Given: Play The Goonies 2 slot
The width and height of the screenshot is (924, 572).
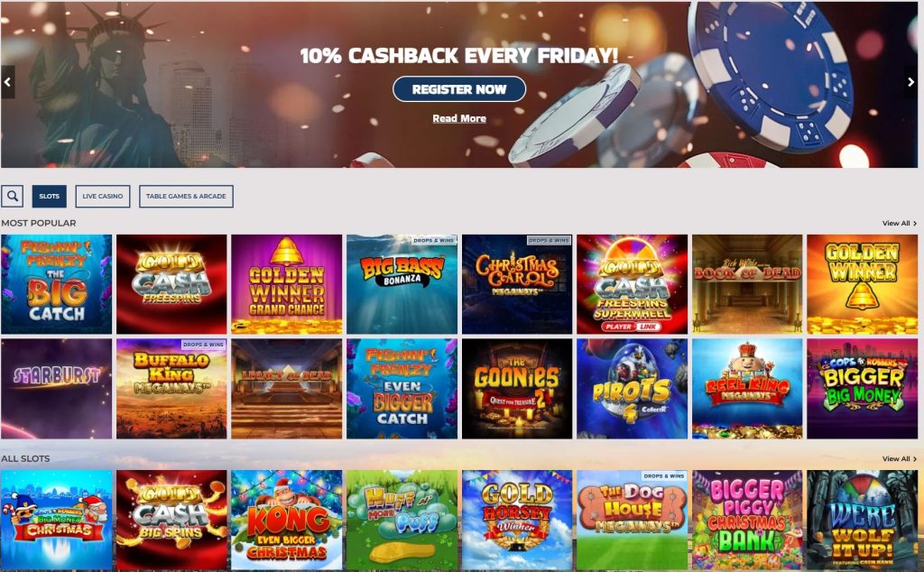Looking at the screenshot, I should (517, 388).
